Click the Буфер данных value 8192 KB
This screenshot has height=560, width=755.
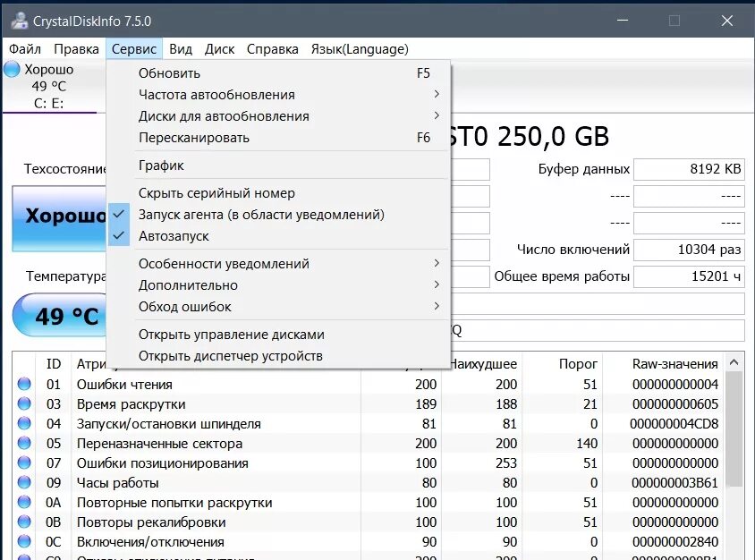689,169
